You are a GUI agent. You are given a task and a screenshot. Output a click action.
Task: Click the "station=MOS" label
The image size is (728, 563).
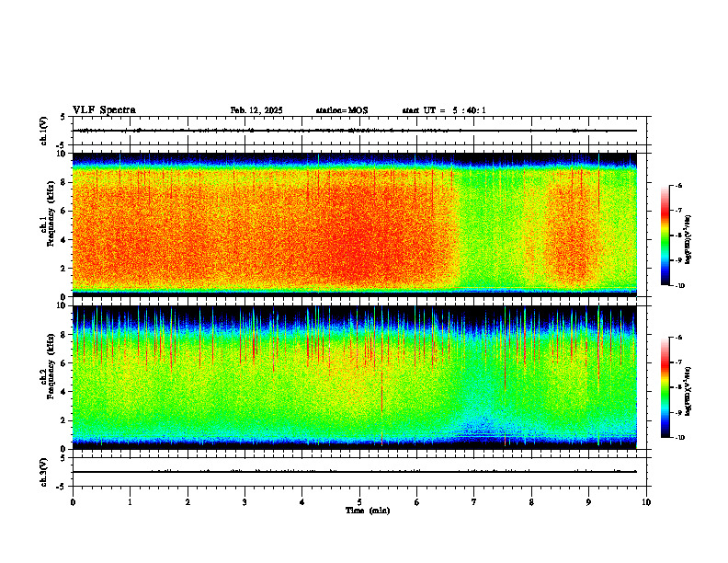pyautogui.click(x=342, y=110)
